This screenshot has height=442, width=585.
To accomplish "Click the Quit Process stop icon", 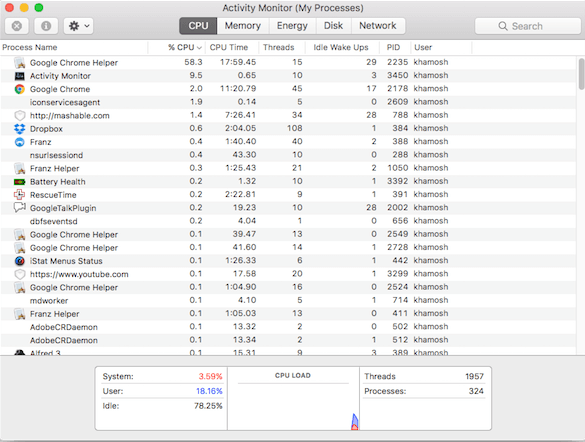I will point(17,26).
